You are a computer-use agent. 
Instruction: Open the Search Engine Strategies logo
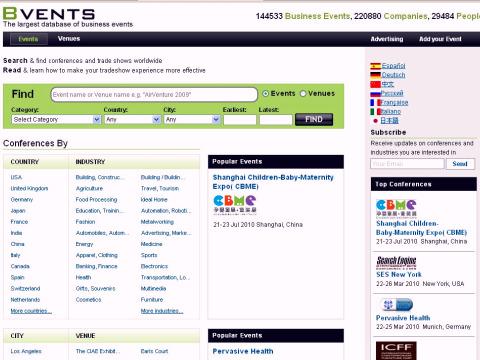click(396, 262)
